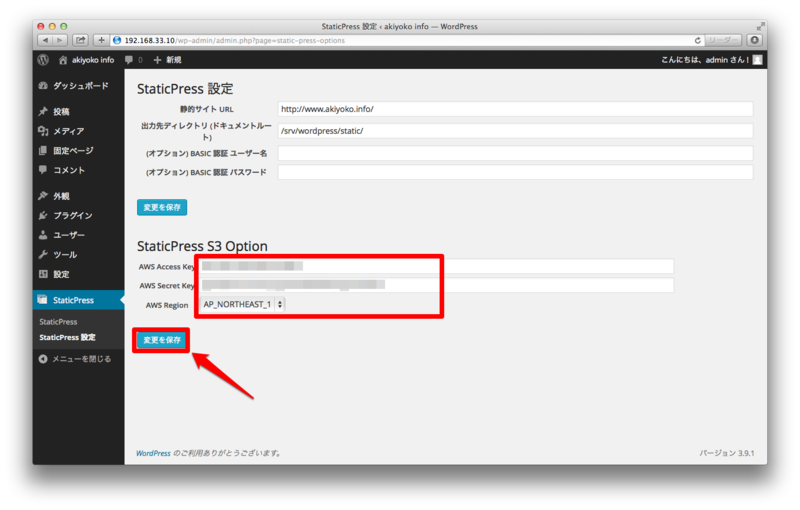Click the fullscreen icon in title bar
The width and height of the screenshot is (800, 510).
(x=761, y=26)
